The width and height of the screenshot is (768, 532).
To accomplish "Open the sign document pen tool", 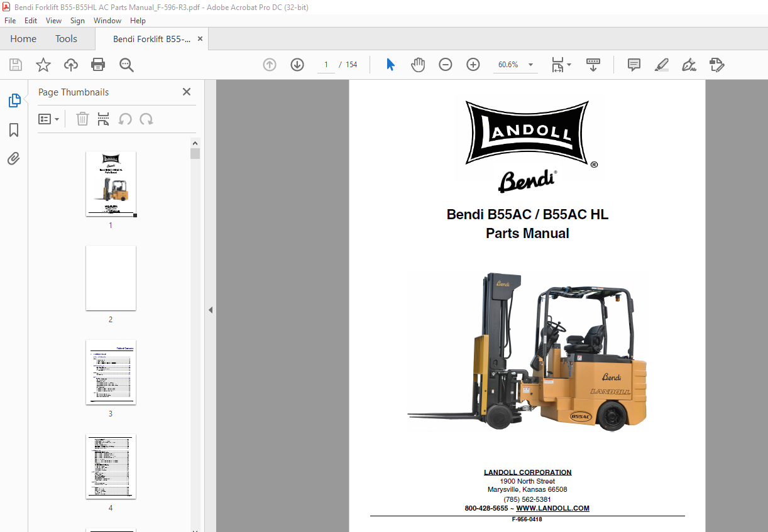I will 689,65.
